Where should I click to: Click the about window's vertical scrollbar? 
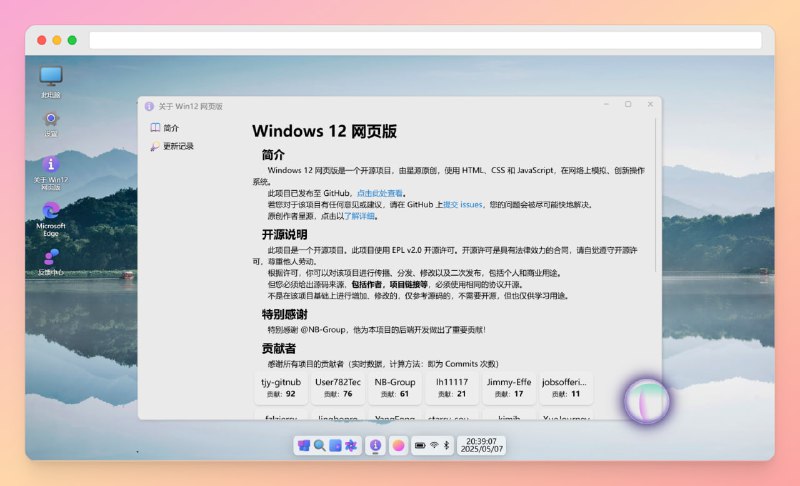656,195
